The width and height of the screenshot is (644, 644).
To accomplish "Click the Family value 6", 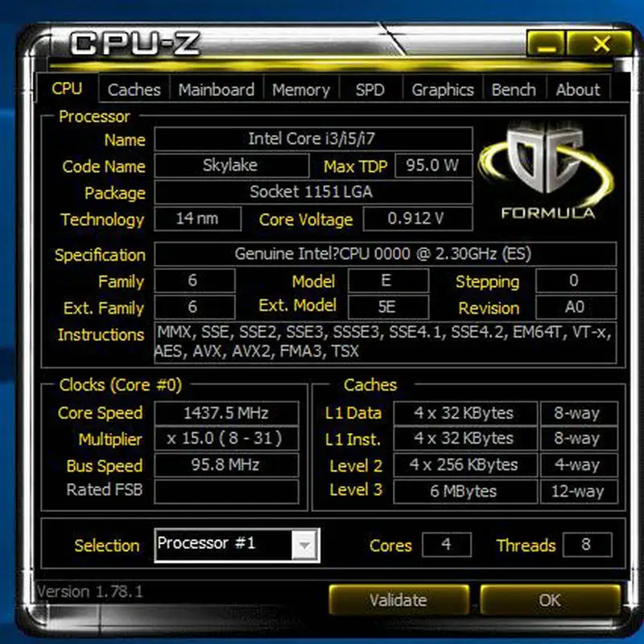I will [x=195, y=280].
